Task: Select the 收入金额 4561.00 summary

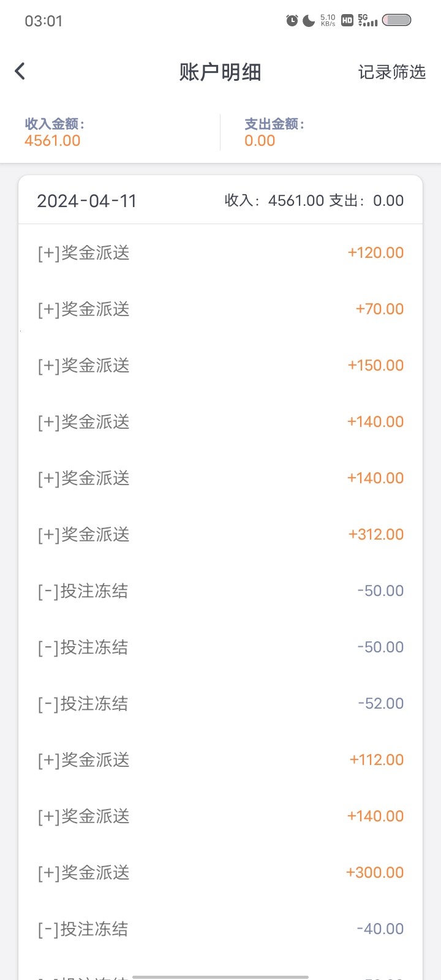Action: (x=53, y=132)
